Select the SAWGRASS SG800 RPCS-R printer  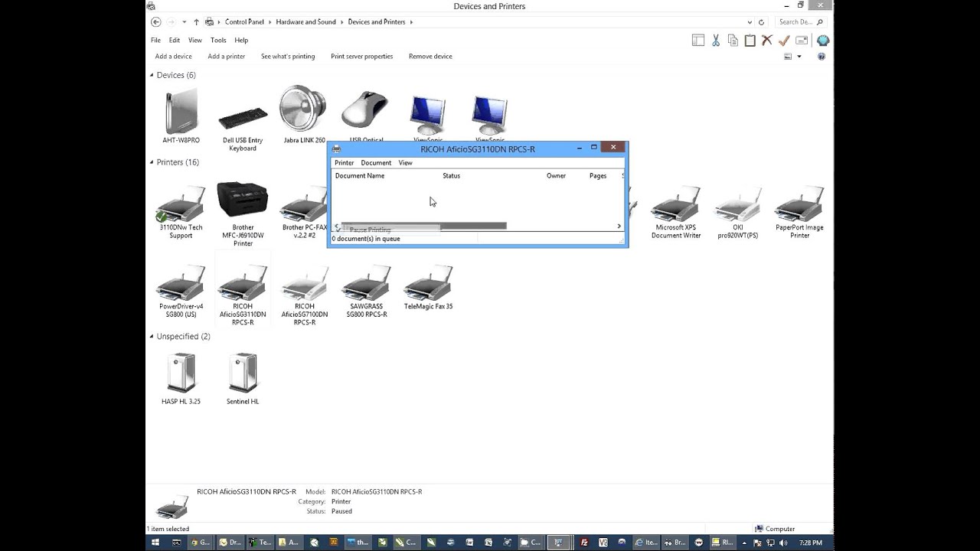click(x=366, y=291)
